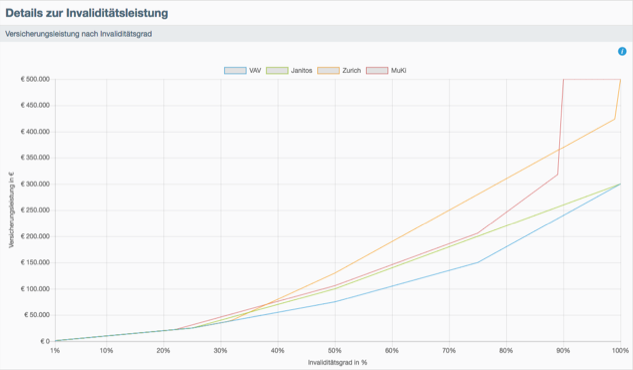The width and height of the screenshot is (633, 370).
Task: Click the 40% x-axis label
Action: coord(277,351)
